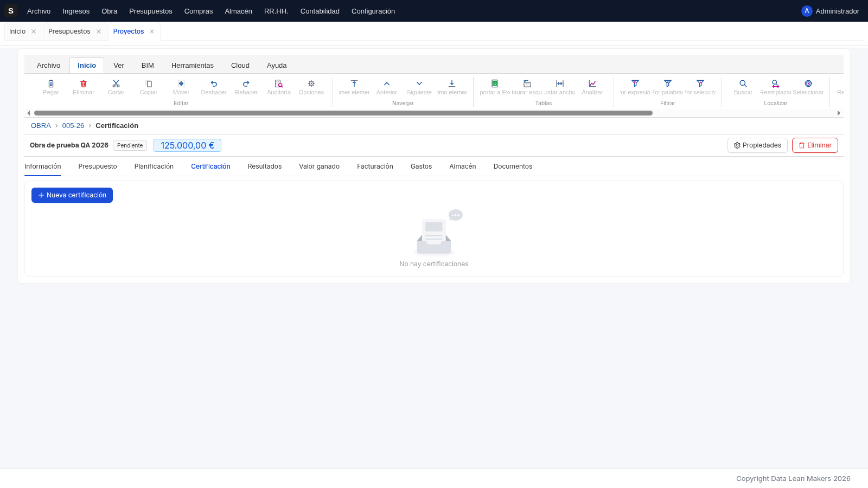Image resolution: width=868 pixels, height=488 pixels.
Task: Click the Seleccionar target icon
Action: [808, 84]
